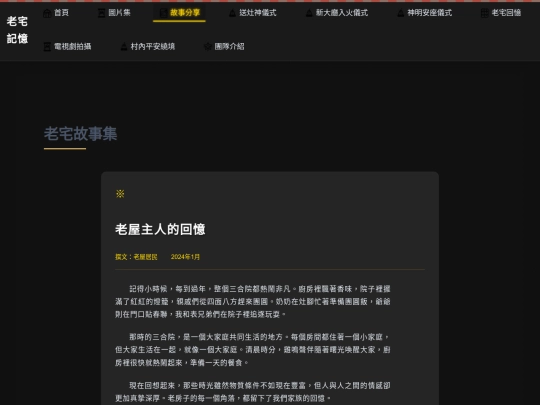This screenshot has width=540, height=405.
Task: Visit the 村內平安繞境 page
Action: [x=148, y=46]
